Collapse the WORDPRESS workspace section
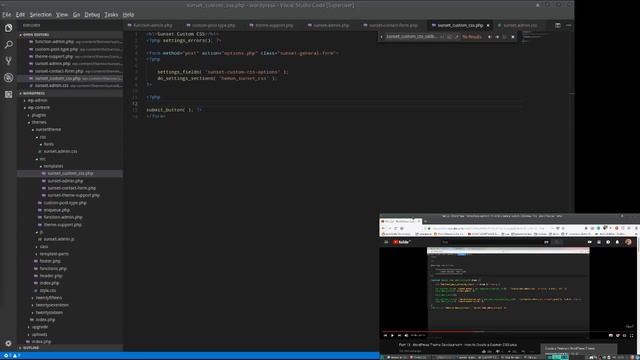 click(x=69, y=93)
